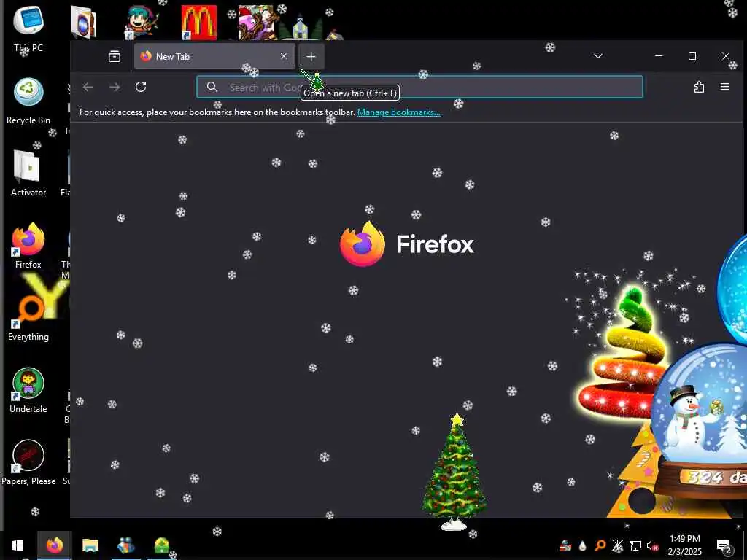
Task: Switch to the New Tab tab
Action: click(x=215, y=56)
